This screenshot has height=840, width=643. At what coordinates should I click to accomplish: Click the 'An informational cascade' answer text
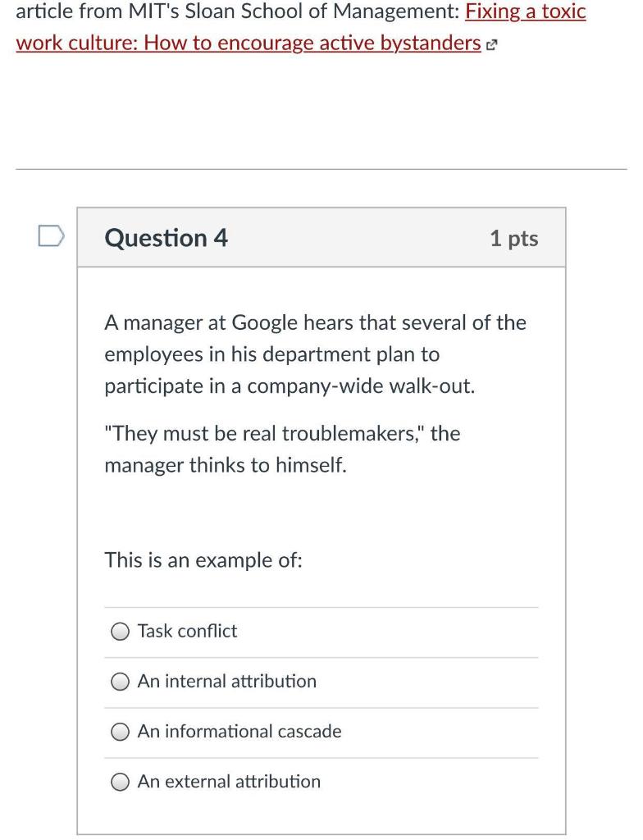(239, 731)
